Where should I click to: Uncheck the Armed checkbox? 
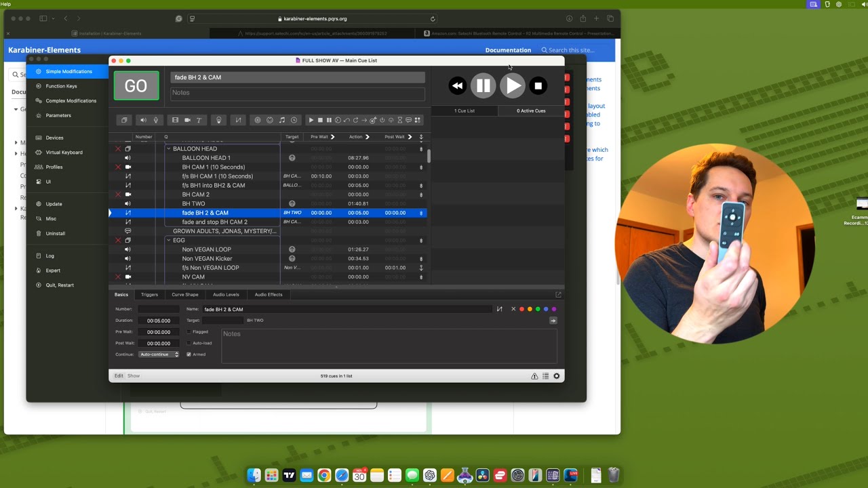(189, 354)
